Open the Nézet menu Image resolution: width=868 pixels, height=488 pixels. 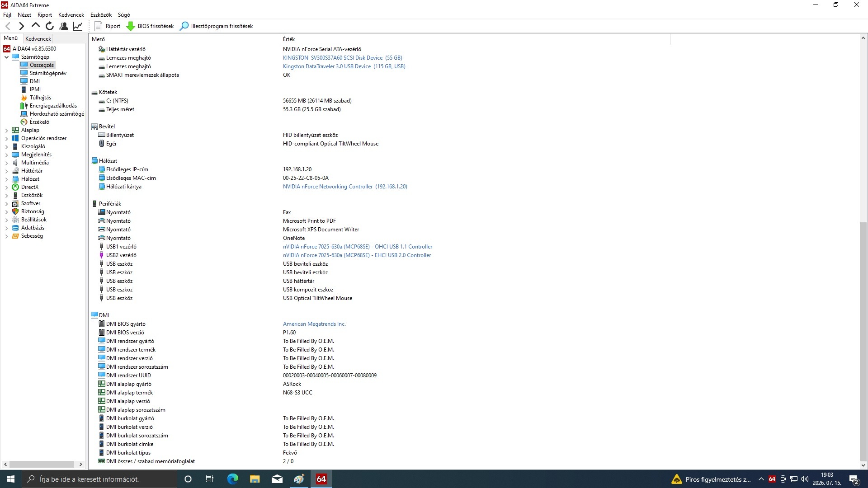[24, 15]
